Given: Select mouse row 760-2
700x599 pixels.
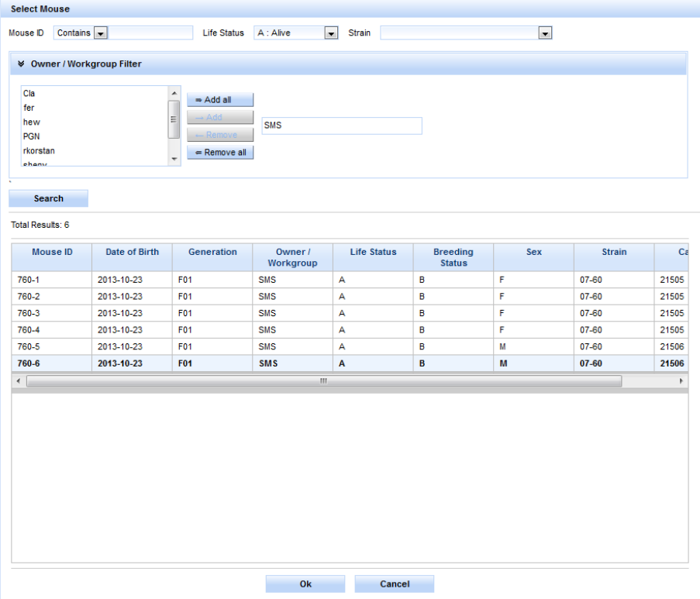Looking at the screenshot, I should pos(350,296).
